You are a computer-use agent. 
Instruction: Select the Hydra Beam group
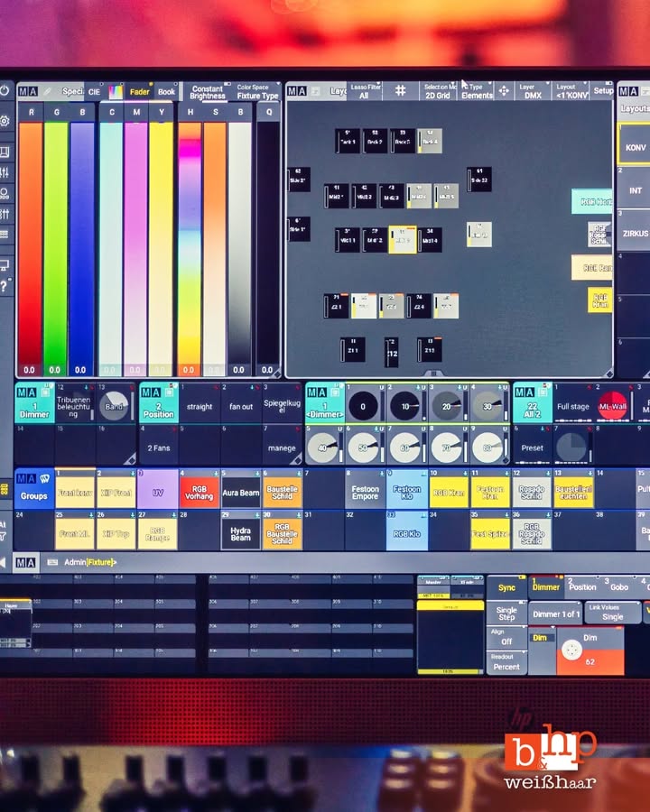pyautogui.click(x=240, y=532)
